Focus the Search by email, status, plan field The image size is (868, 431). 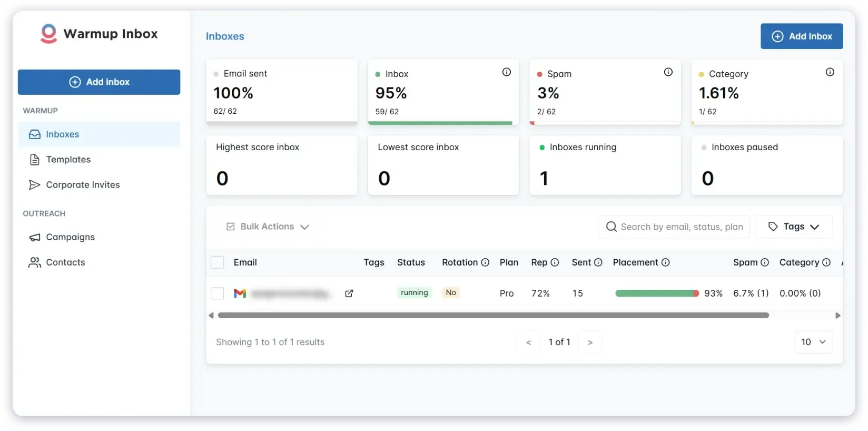click(x=675, y=227)
